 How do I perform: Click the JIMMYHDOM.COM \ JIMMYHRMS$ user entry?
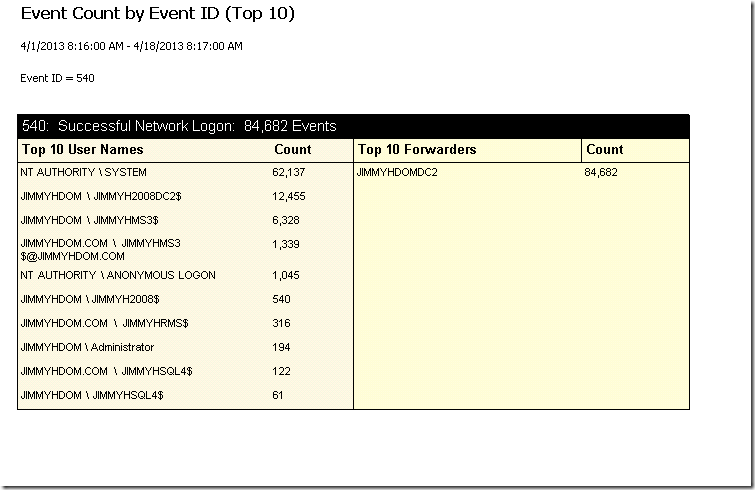click(104, 323)
